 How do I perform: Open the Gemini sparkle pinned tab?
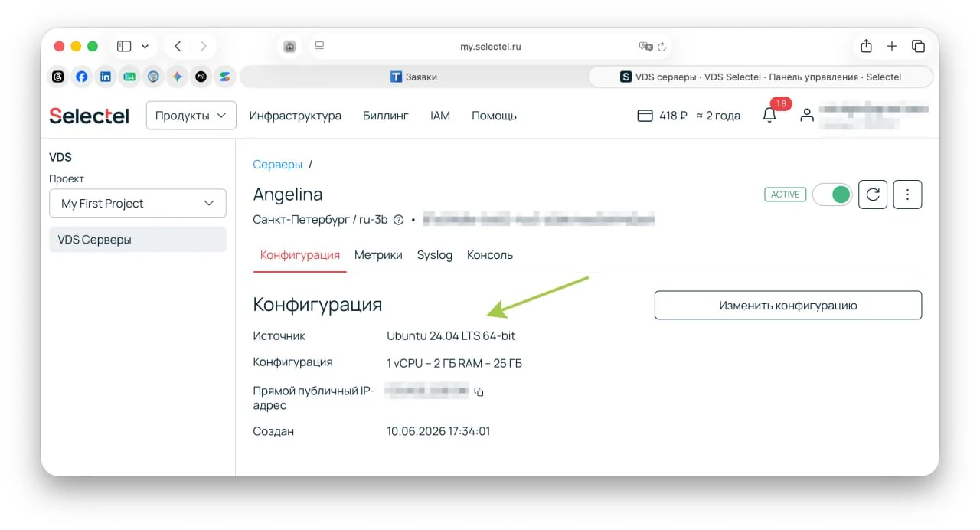177,77
